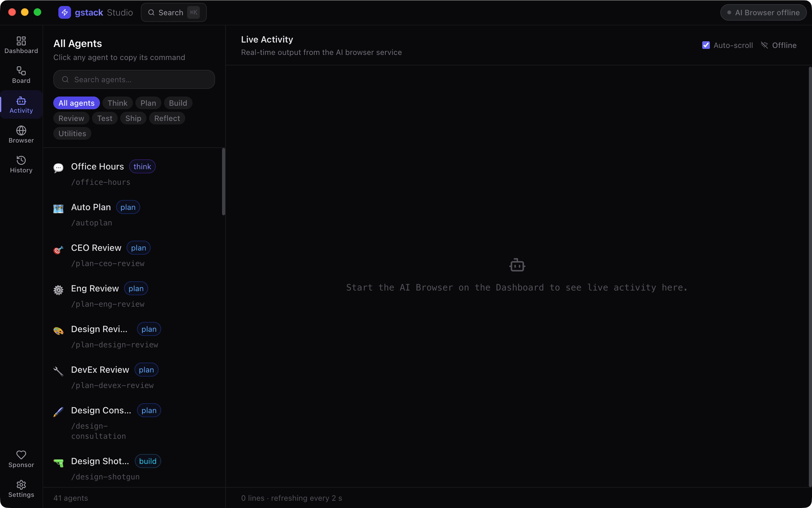Click the '0 lines · refreshing every 2 s' status
This screenshot has height=508, width=812.
(291, 498)
